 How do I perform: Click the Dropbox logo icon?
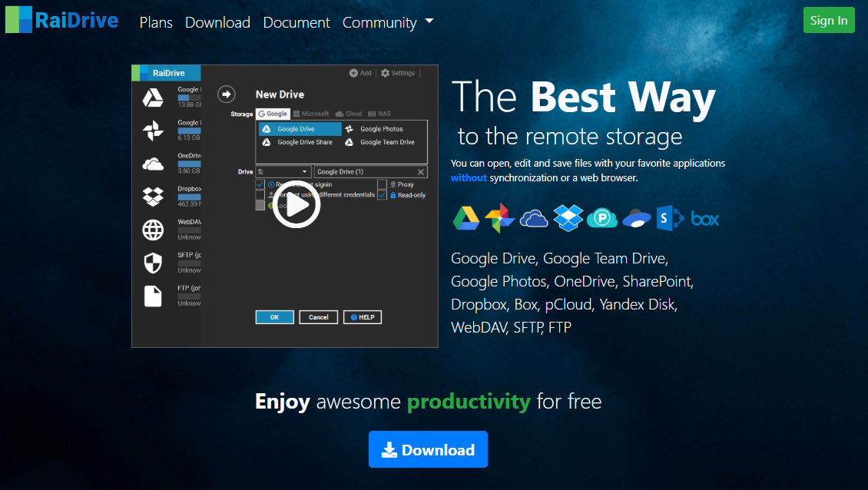(568, 218)
